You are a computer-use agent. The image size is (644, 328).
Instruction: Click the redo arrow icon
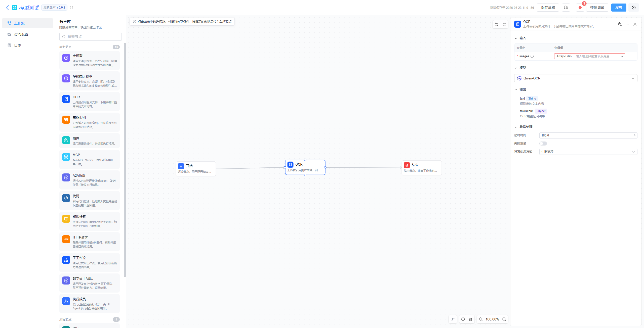pos(504,24)
